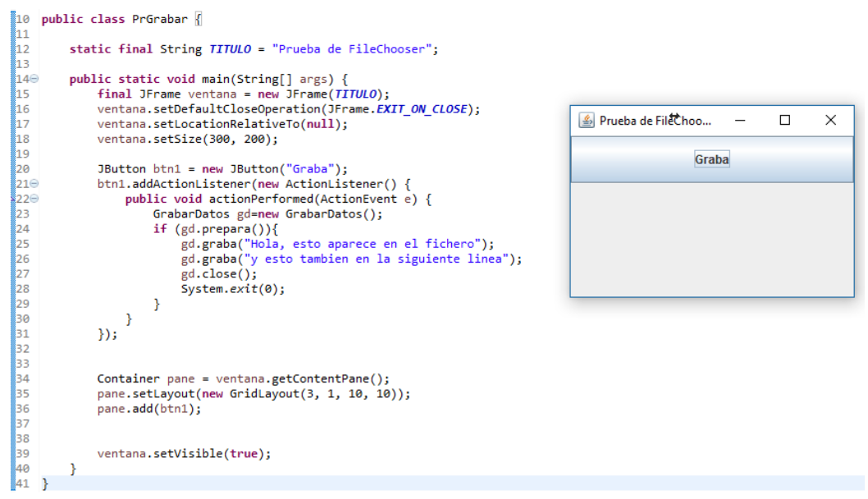The height and width of the screenshot is (499, 868).
Task: Select the TITULO constant on line 12
Action: (x=229, y=48)
